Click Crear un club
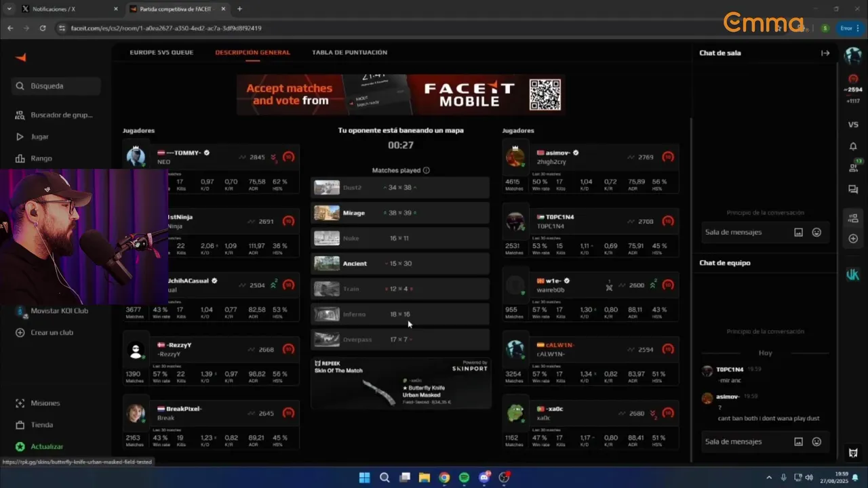The height and width of the screenshot is (488, 868). pos(44,332)
